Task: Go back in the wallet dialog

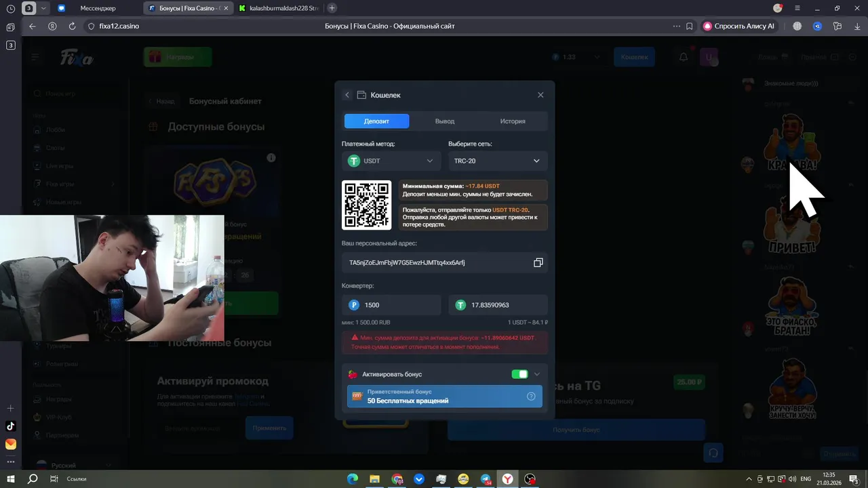Action: point(347,95)
